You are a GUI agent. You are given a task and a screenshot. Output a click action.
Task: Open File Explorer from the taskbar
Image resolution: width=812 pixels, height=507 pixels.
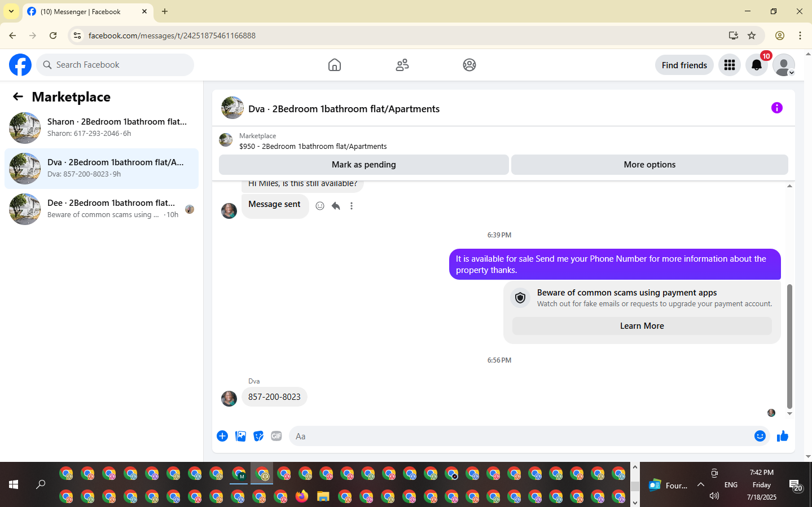pyautogui.click(x=323, y=496)
